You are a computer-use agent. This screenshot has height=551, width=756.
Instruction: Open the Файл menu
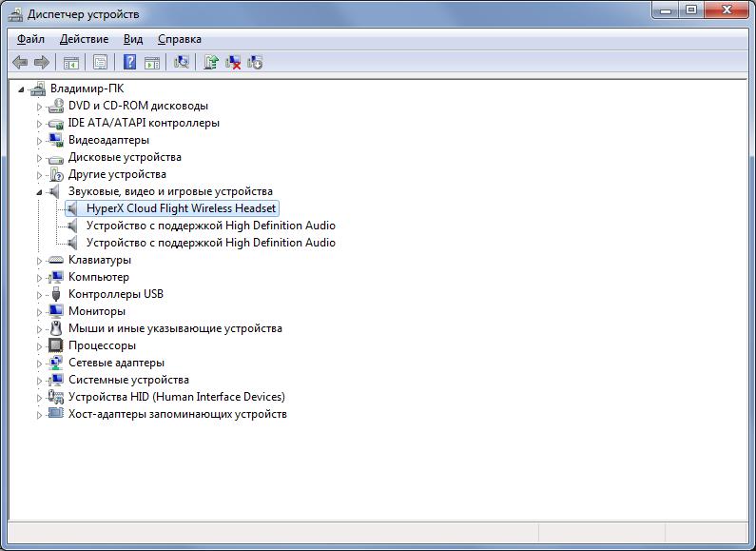coord(30,39)
